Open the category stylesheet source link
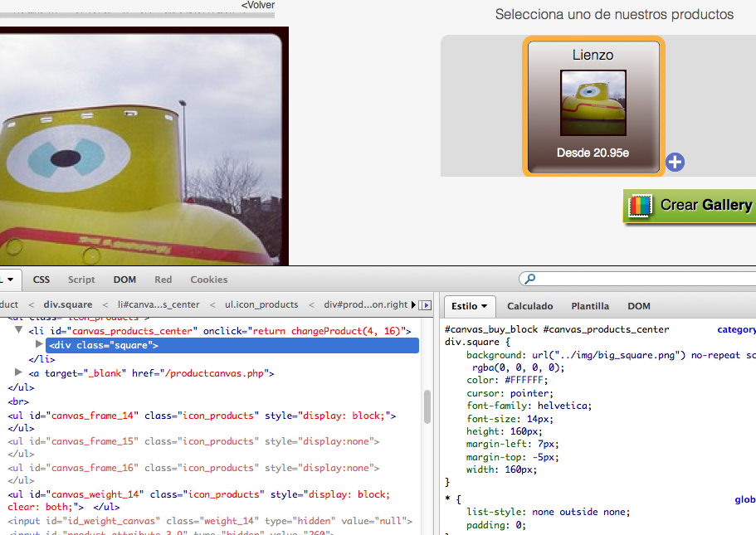Screen dimensions: 756x535 tap(736, 329)
